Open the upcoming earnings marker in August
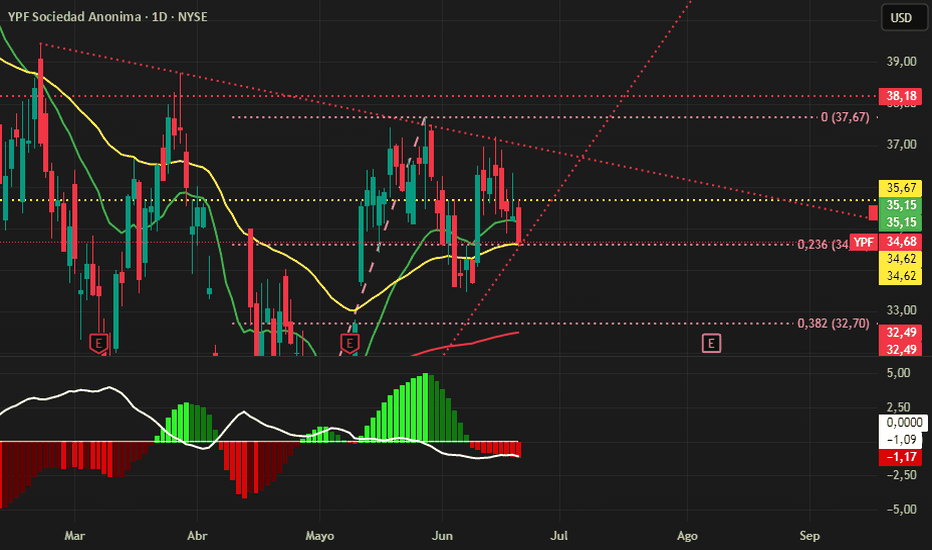The image size is (932, 550). pyautogui.click(x=711, y=343)
